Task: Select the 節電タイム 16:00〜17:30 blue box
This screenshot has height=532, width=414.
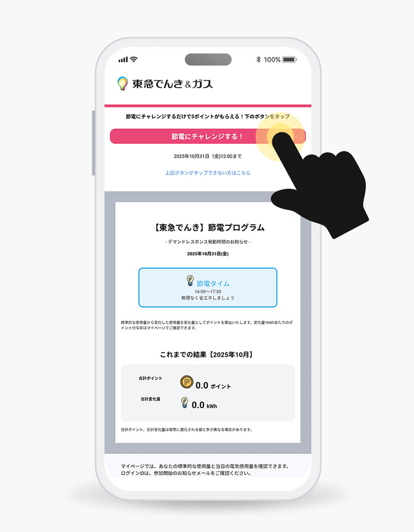Action: tap(207, 288)
